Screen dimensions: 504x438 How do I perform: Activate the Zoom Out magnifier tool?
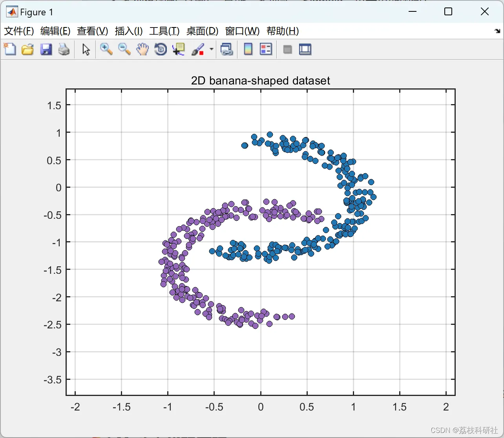(x=124, y=49)
